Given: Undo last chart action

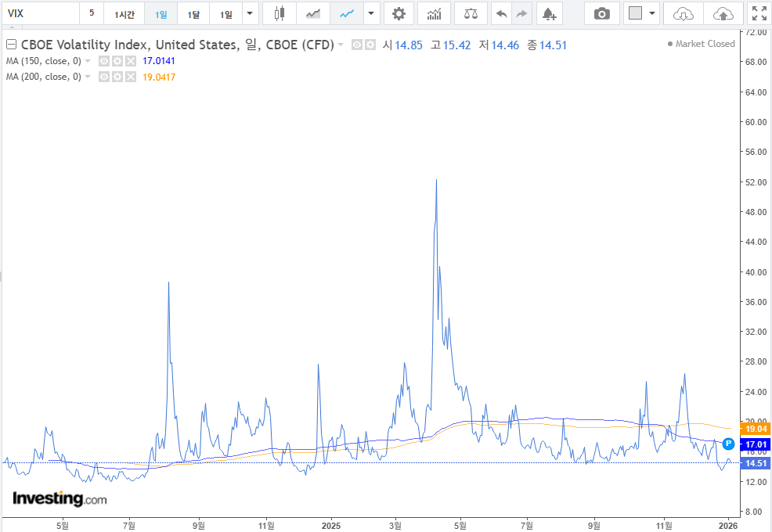Looking at the screenshot, I should 502,13.
